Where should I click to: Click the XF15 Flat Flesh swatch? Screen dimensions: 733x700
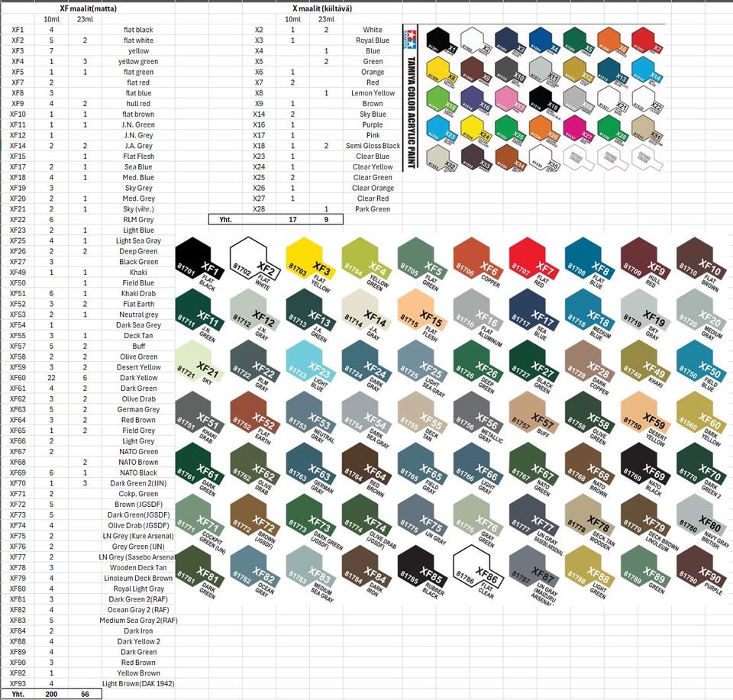click(421, 311)
